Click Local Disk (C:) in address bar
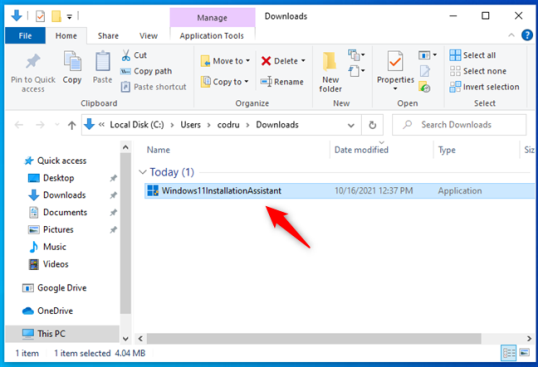This screenshot has height=367, width=538. (x=137, y=125)
